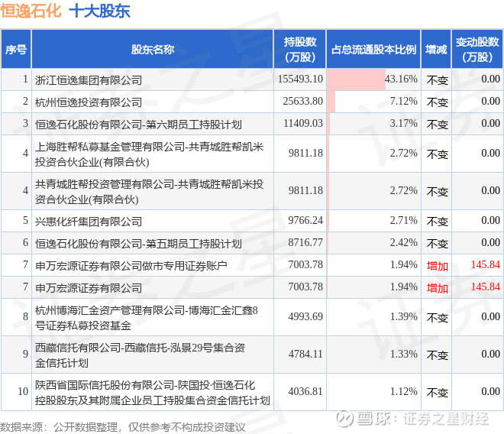Click the 杭州博海汇金资产管理有限公司 shareholder name
This screenshot has width=504, height=434.
point(147,318)
